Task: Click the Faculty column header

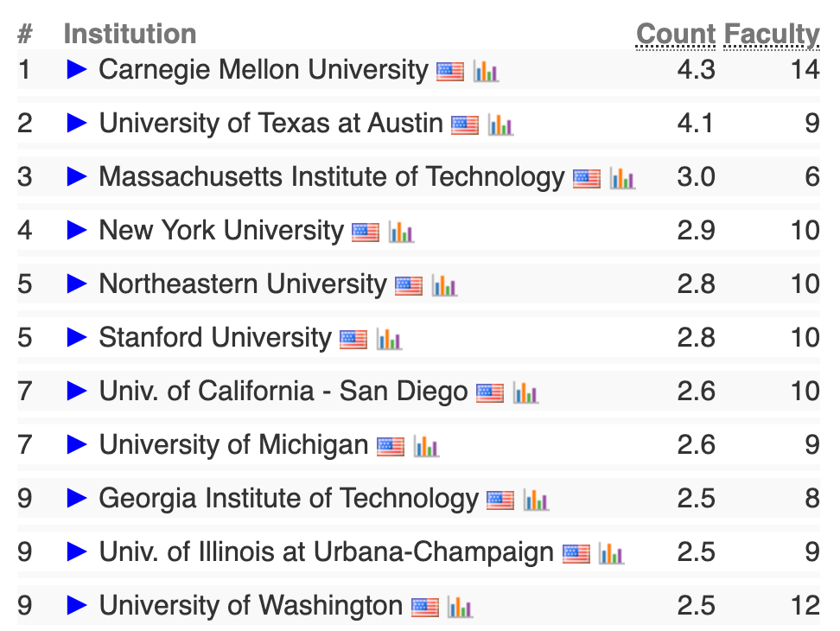Action: point(772,35)
